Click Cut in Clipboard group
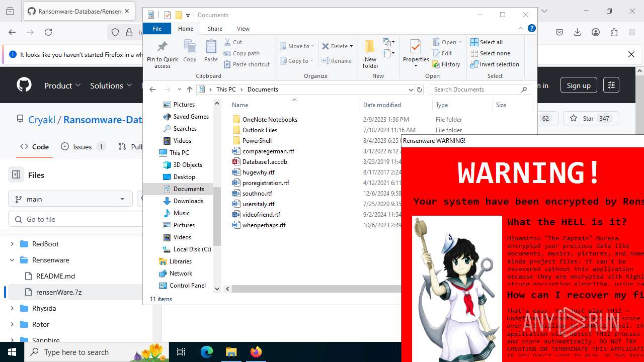 233,42
